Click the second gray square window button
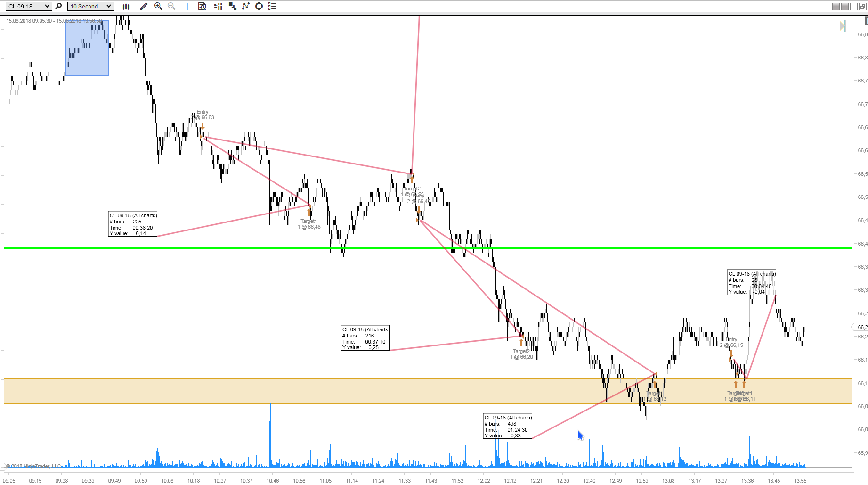This screenshot has height=485, width=868. tap(845, 7)
